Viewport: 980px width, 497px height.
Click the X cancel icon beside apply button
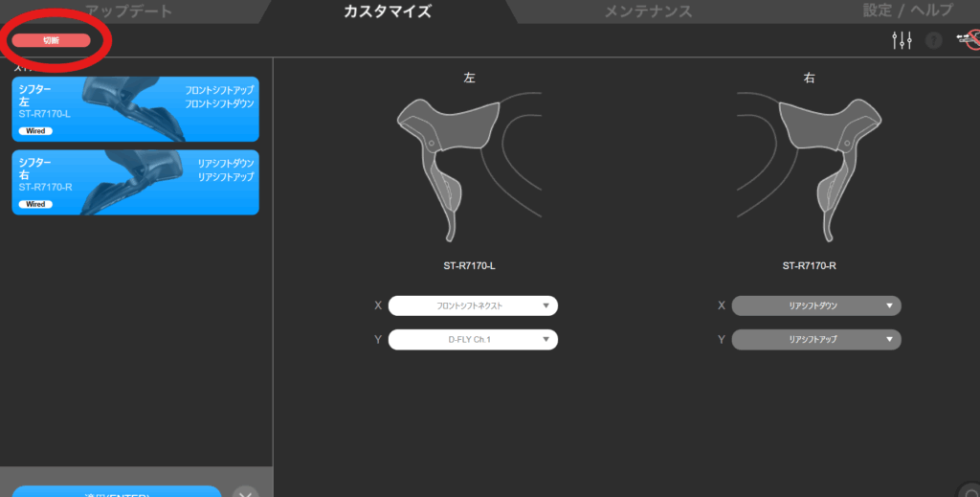point(246,491)
